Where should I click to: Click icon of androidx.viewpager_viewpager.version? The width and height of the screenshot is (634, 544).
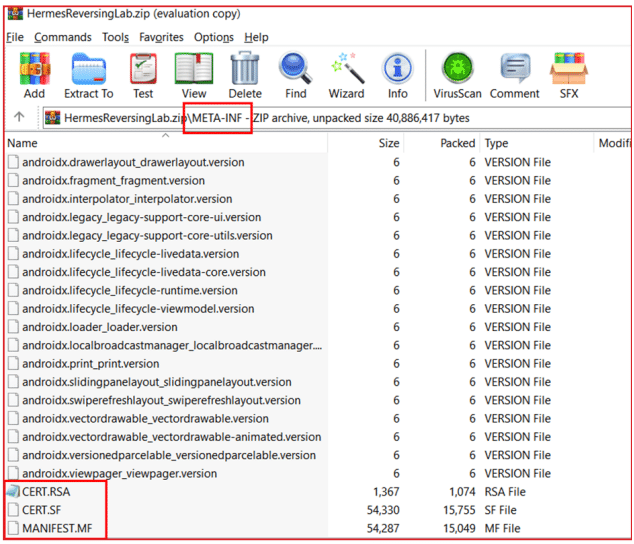pos(13,473)
